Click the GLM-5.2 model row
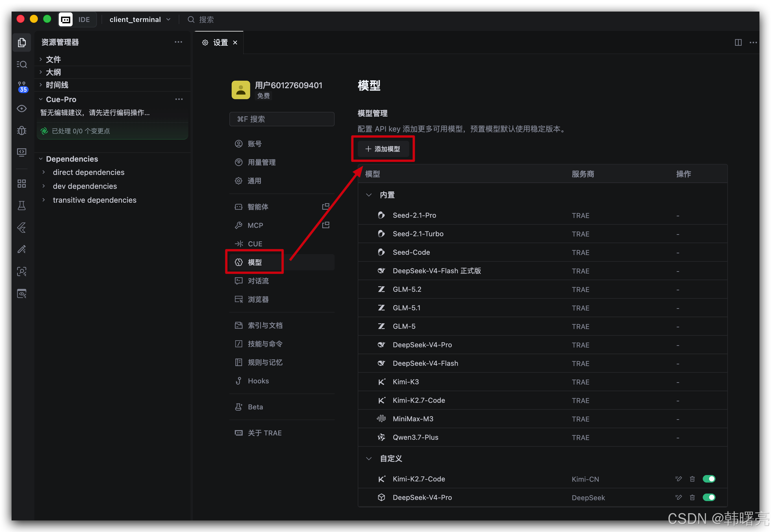The height and width of the screenshot is (532, 771). coord(542,289)
